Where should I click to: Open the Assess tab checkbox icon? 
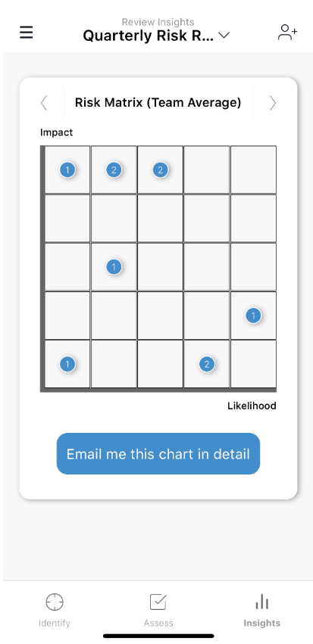click(x=158, y=602)
